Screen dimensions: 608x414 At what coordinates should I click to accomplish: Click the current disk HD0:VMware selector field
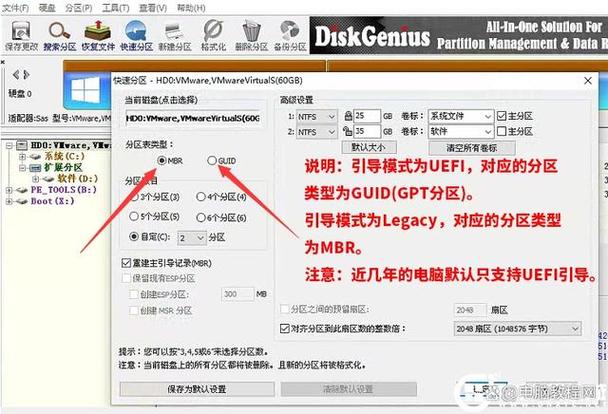[193, 118]
